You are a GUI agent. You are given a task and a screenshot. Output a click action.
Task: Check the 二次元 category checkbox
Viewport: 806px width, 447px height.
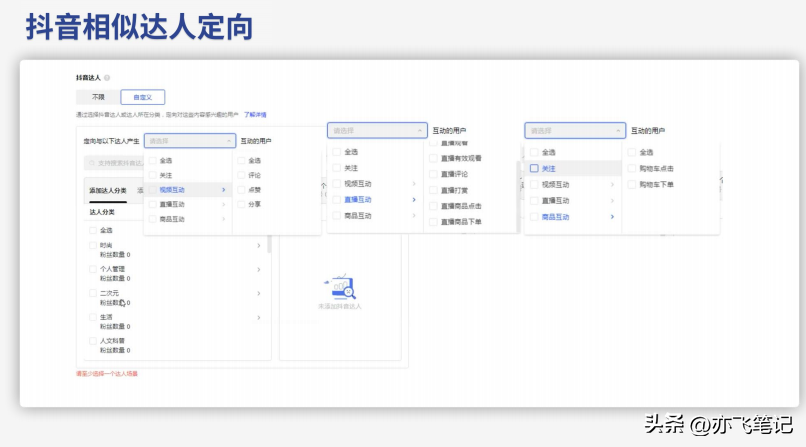93,293
